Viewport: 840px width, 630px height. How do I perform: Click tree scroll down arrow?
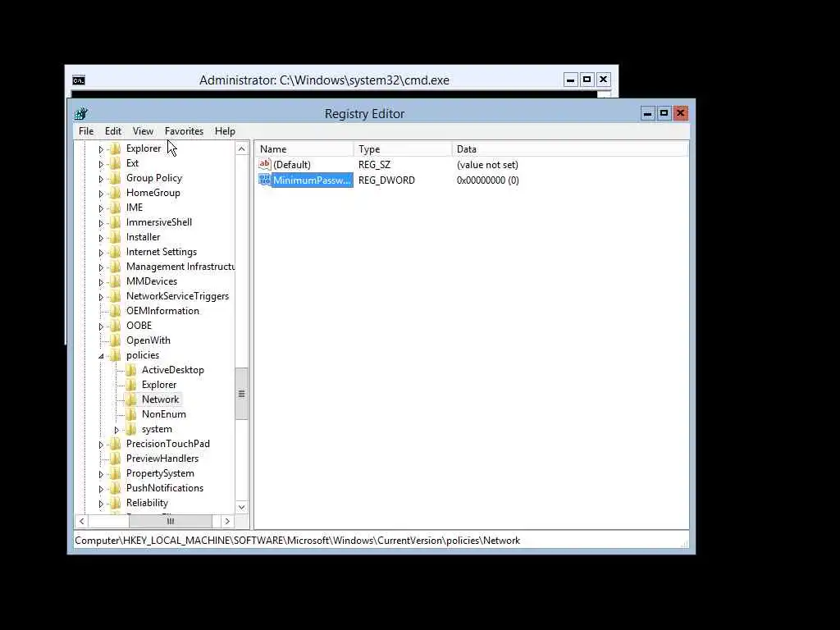click(242, 507)
